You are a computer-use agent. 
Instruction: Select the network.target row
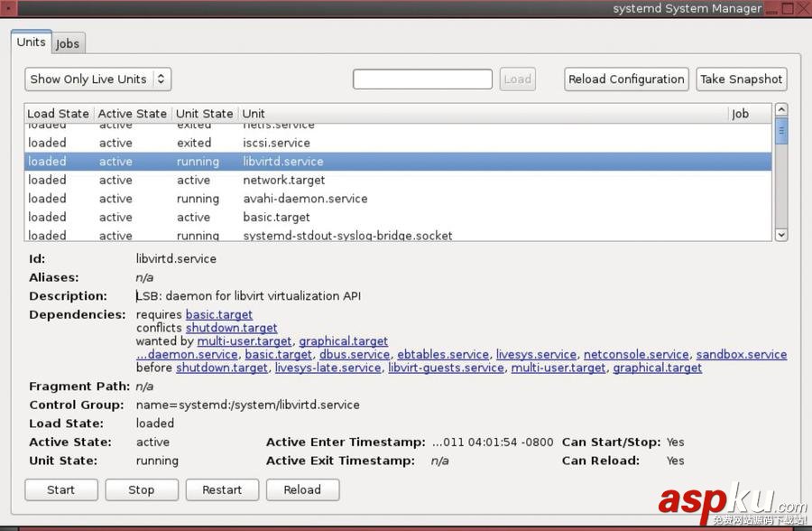point(398,180)
